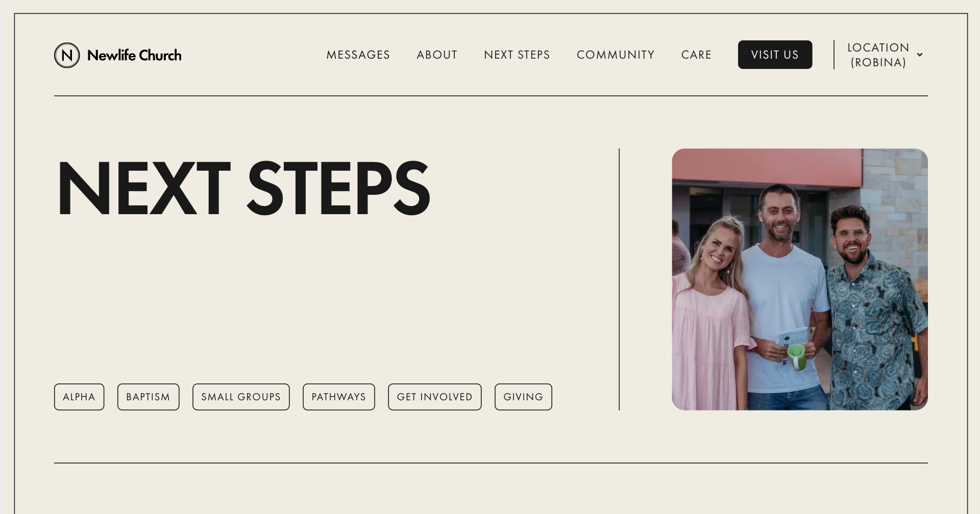The image size is (980, 514).
Task: Open the Messages page
Action: click(x=358, y=55)
